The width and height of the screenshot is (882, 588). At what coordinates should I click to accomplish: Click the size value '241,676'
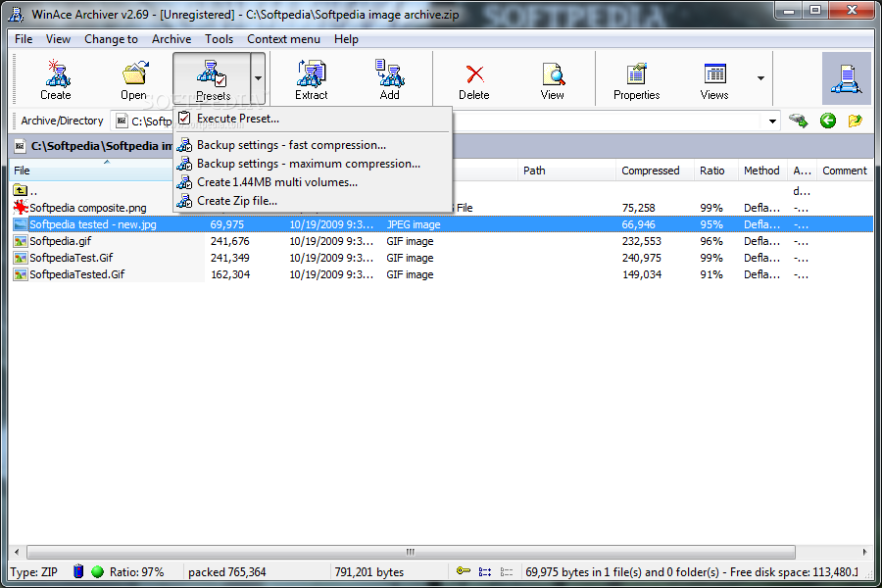click(x=229, y=241)
